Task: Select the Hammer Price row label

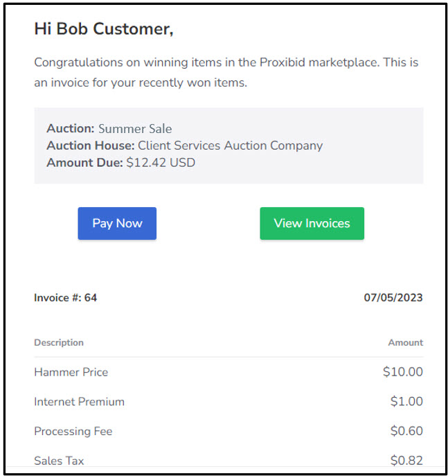Action: (x=71, y=372)
